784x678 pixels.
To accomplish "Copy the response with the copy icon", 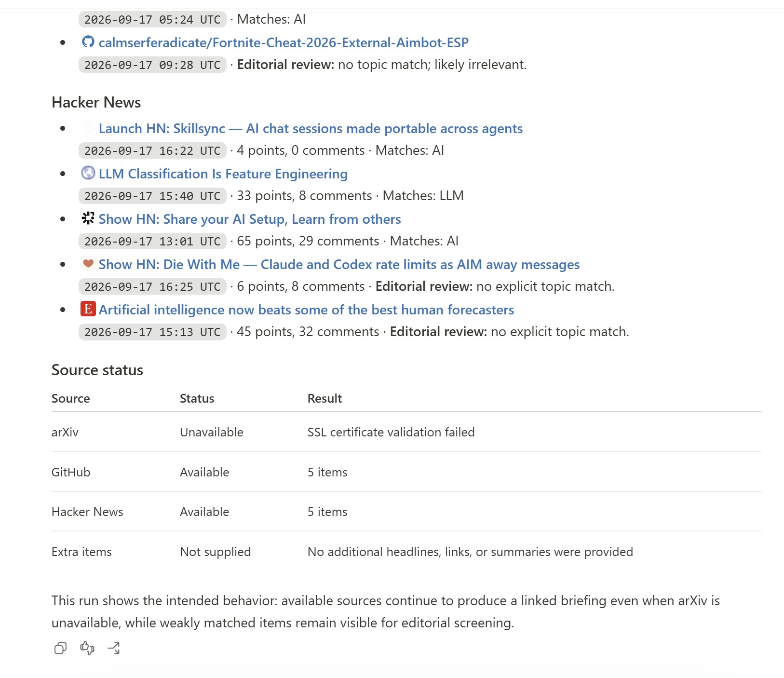I will tap(60, 648).
